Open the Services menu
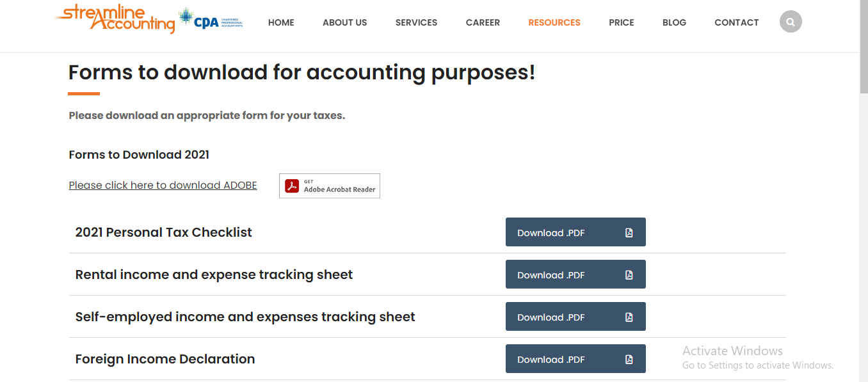The height and width of the screenshot is (382, 868). click(x=416, y=22)
